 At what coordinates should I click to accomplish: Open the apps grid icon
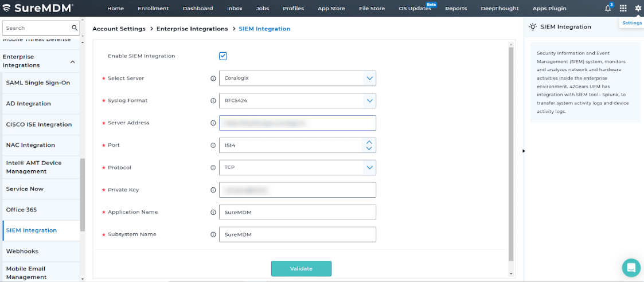tap(623, 8)
